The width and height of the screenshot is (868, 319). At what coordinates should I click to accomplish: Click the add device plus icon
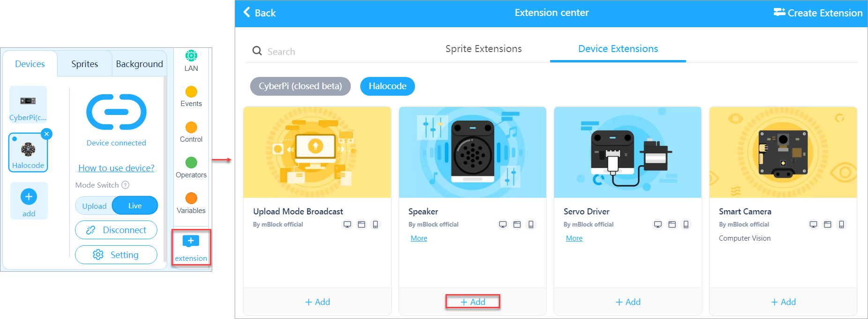click(x=29, y=197)
